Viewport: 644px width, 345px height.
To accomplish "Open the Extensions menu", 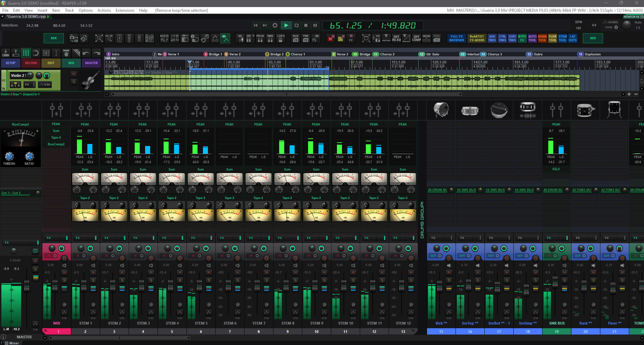I will pos(125,10).
